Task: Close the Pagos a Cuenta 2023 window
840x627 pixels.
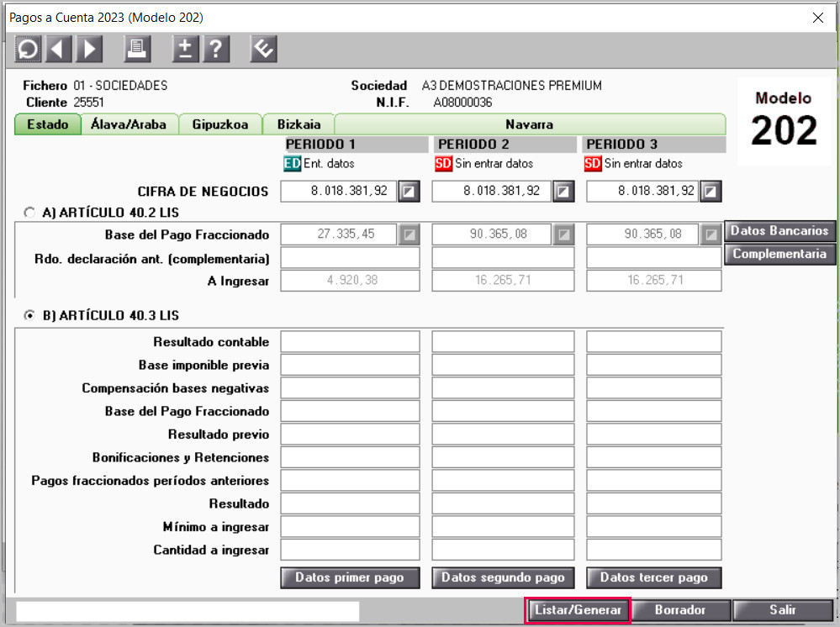Action: tap(817, 18)
